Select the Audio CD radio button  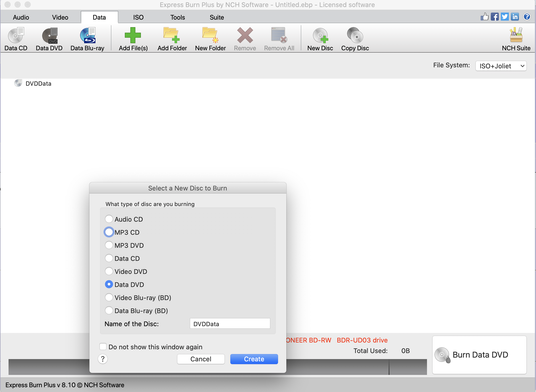[x=109, y=219]
